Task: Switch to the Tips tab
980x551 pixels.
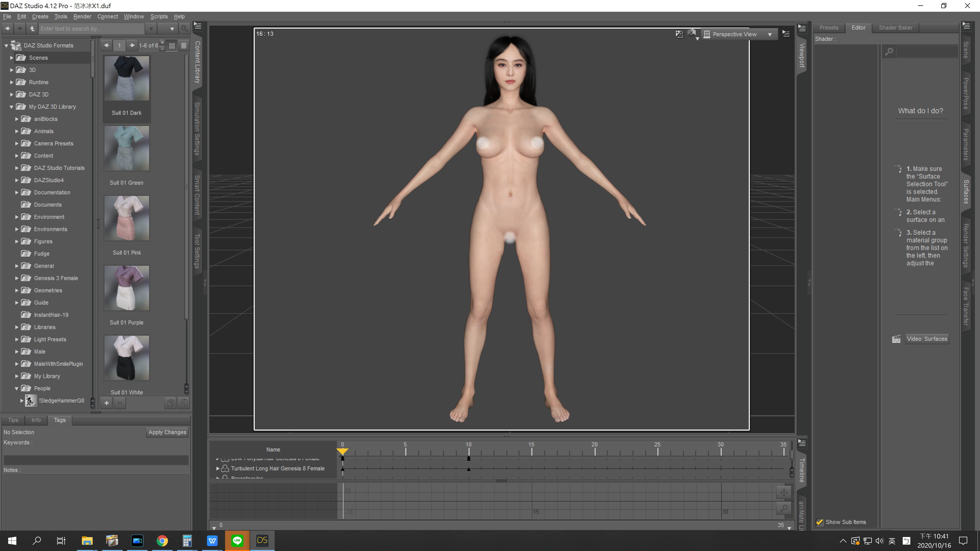Action: coord(13,420)
